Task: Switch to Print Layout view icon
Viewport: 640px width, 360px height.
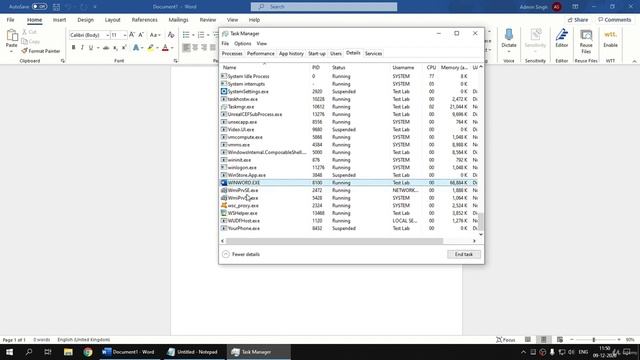Action: (x=544, y=340)
